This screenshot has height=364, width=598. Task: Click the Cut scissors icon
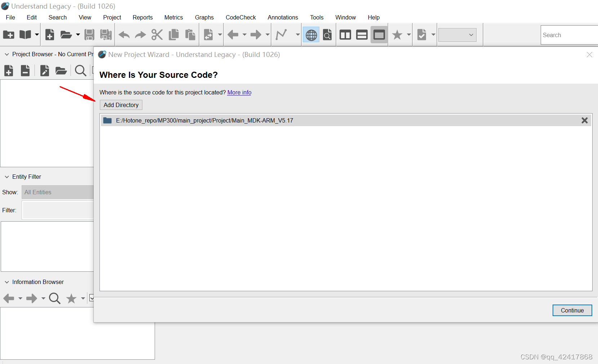[x=157, y=35]
